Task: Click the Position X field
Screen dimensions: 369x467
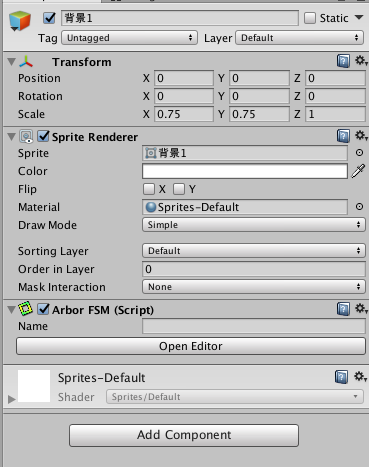Action: click(184, 78)
